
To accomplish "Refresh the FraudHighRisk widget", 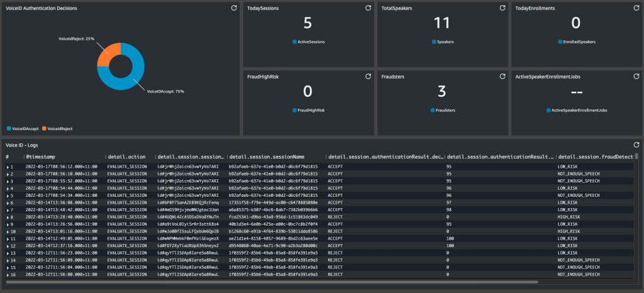I will coord(369,75).
